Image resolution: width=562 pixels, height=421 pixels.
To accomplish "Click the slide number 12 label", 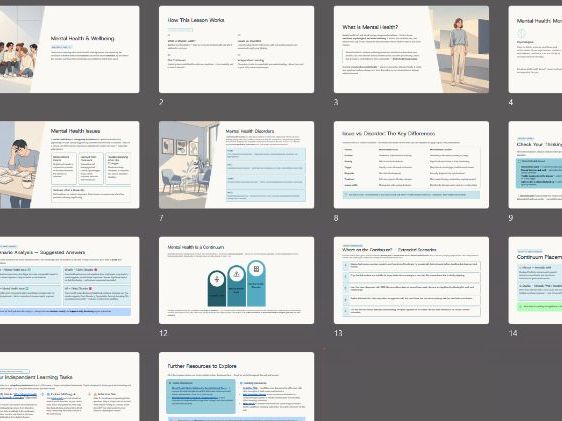I will click(163, 333).
